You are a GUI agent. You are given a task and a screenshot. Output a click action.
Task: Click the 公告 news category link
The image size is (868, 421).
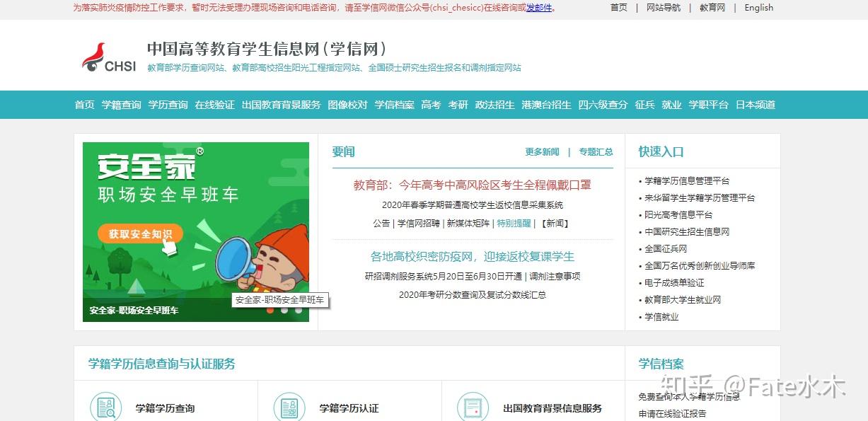(381, 224)
